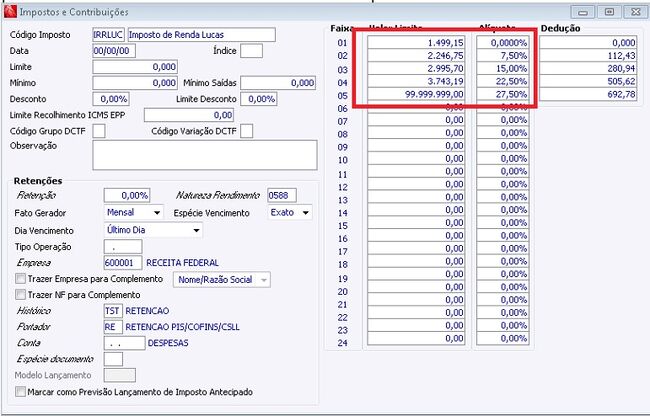Click the Faixa 24 limit value field
This screenshot has height=416, width=650.
pos(416,338)
